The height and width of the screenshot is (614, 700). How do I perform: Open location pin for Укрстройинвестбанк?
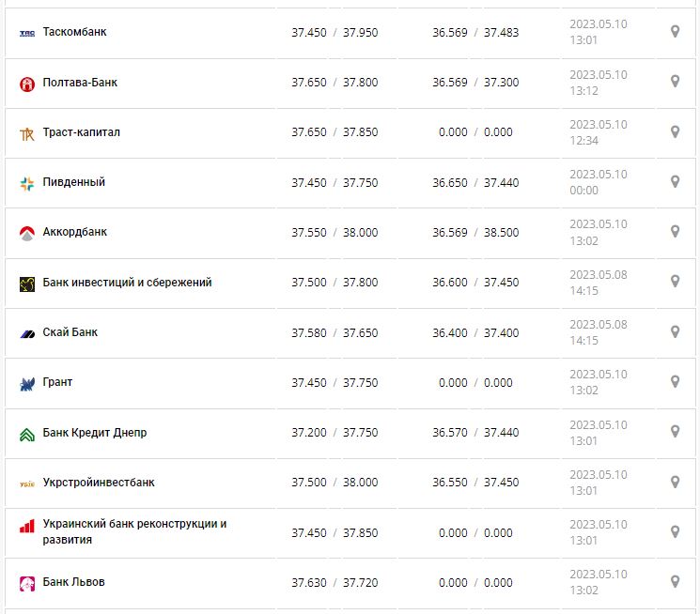(x=675, y=482)
